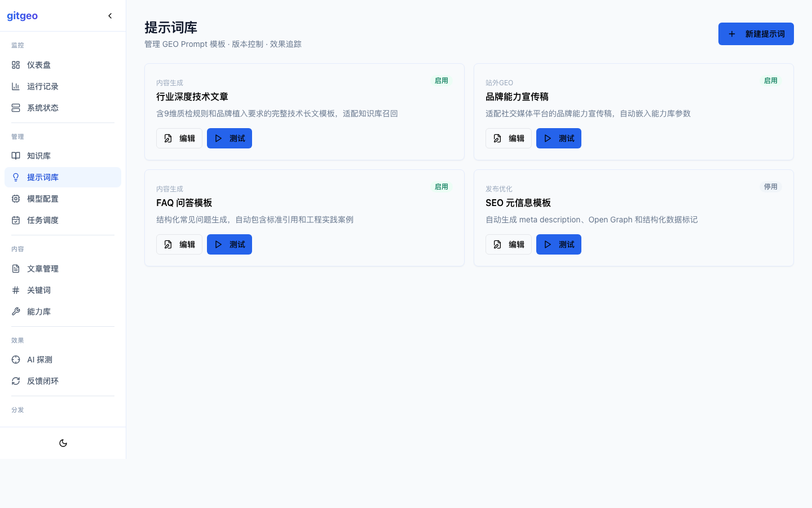Click the 提示词库 lightbulb icon

tap(16, 177)
